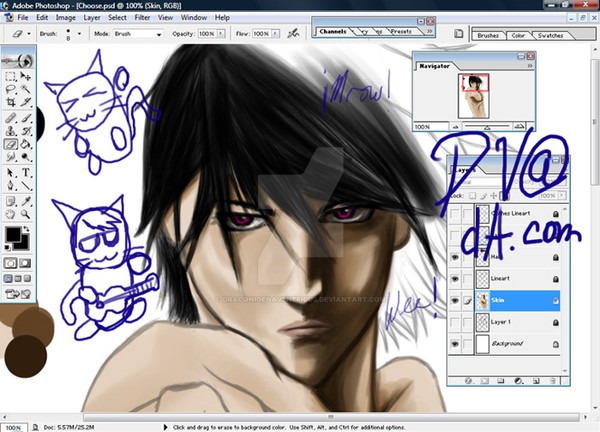Screen dimensions: 600x432
Task: Show Layer 1 by clicking visibility box
Action: pyautogui.click(x=455, y=323)
